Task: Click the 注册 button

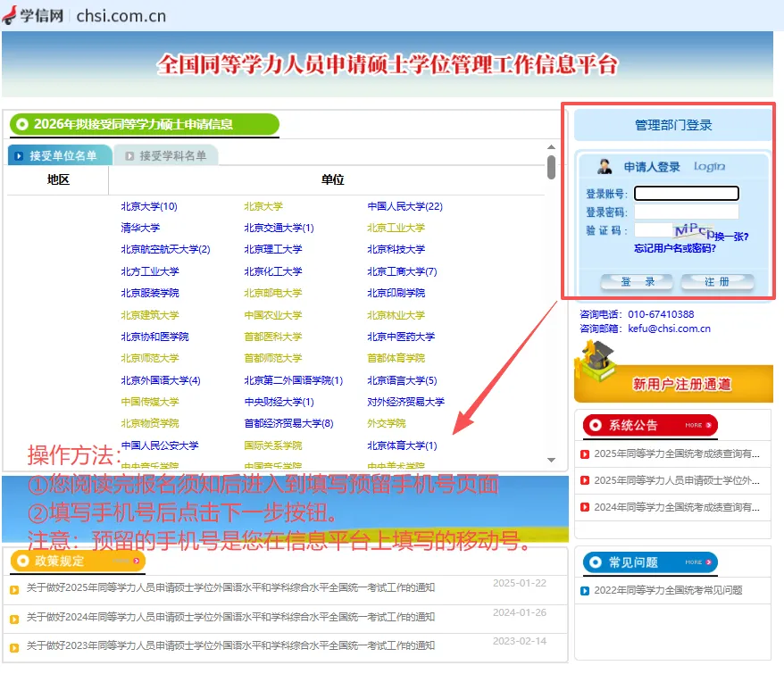Action: 717,282
